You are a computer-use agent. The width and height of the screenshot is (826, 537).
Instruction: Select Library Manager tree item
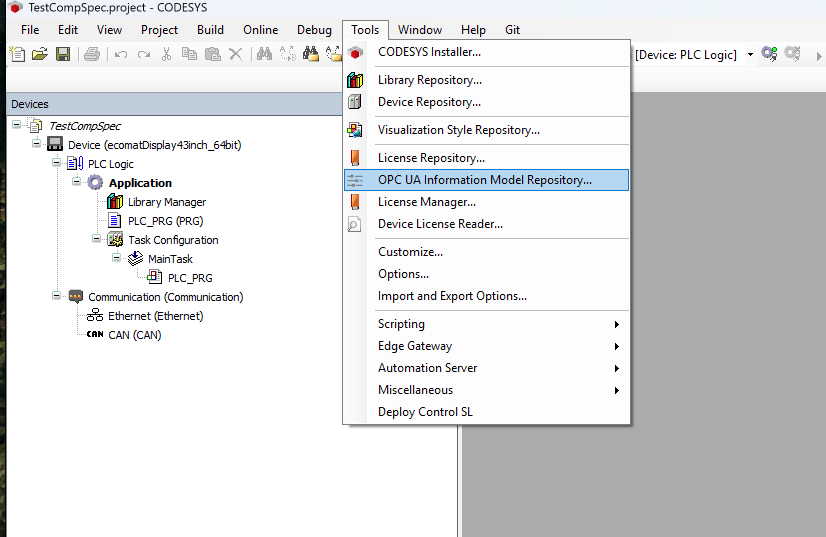click(167, 202)
